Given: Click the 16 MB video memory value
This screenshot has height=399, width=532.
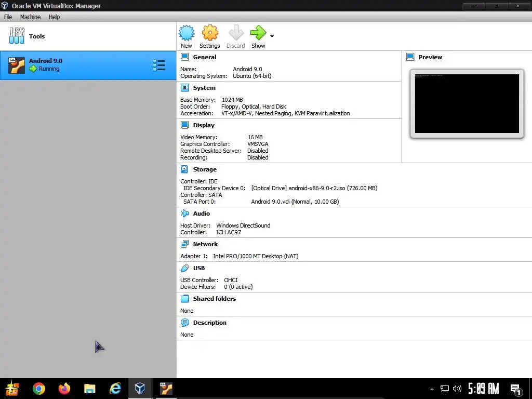Looking at the screenshot, I should coord(255,137).
